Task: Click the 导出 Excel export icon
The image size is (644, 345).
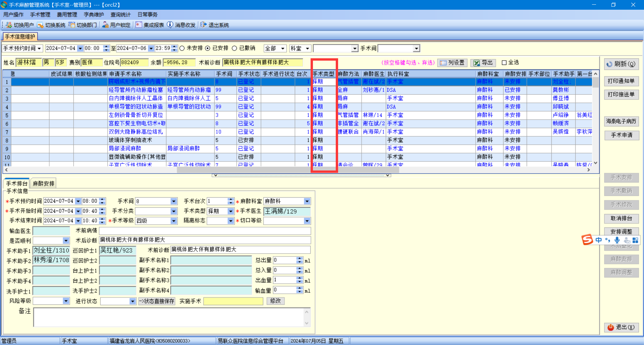Action: [477, 63]
